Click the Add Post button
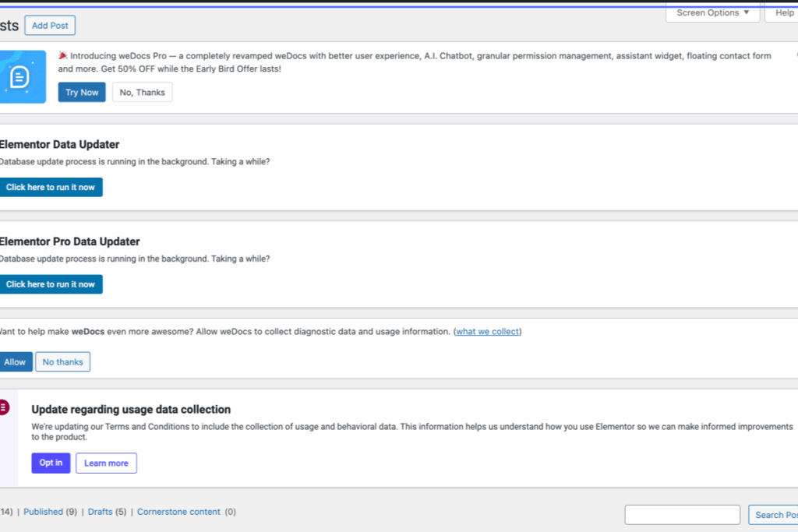Viewport: 798px width, 532px height. 50,26
